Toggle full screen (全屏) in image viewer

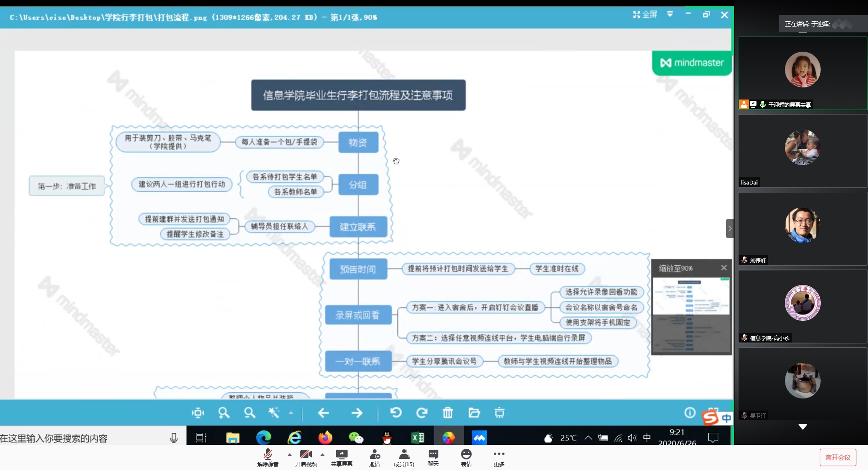645,15
